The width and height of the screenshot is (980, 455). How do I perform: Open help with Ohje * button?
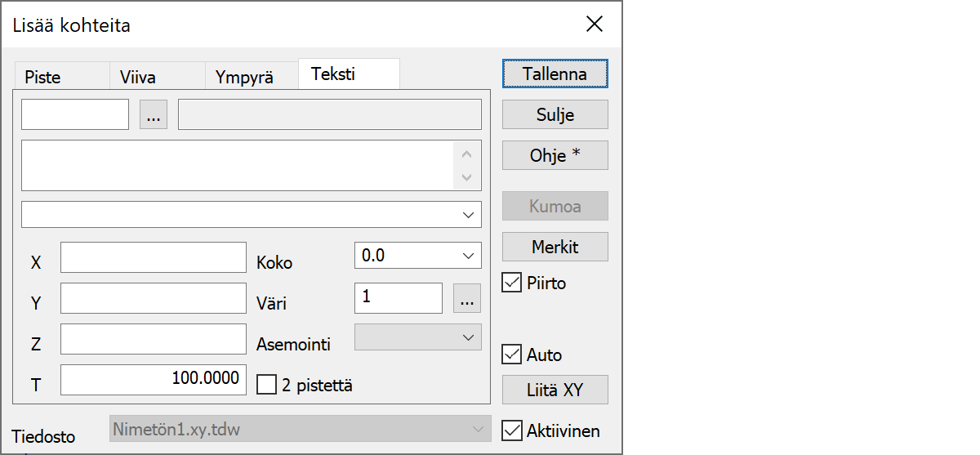[x=555, y=155]
